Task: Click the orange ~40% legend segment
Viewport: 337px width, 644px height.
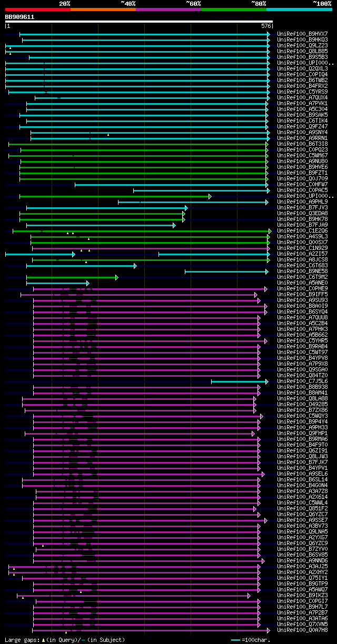Action: pos(103,9)
